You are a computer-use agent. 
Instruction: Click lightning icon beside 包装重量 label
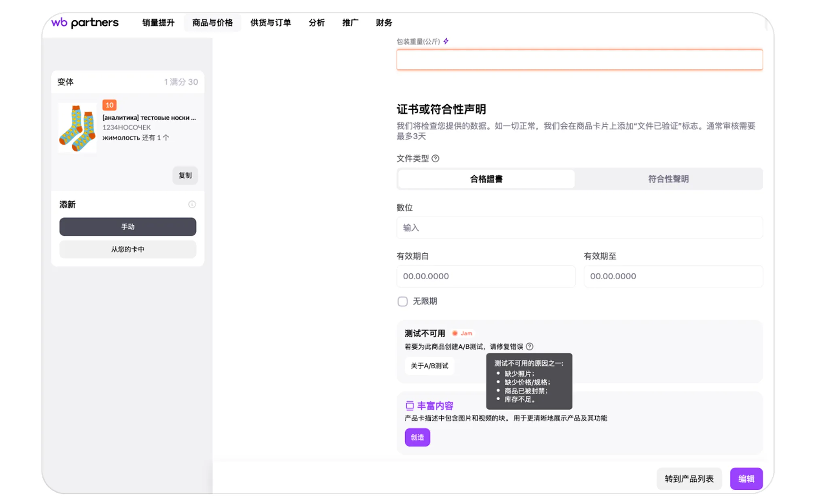point(446,41)
